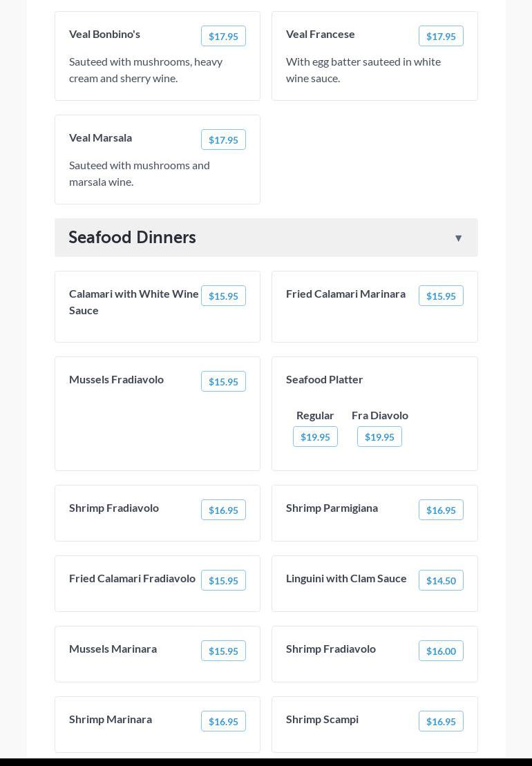Click Shrimp Parmigiana $16.95 price
The height and width of the screenshot is (766, 532).
[441, 510]
